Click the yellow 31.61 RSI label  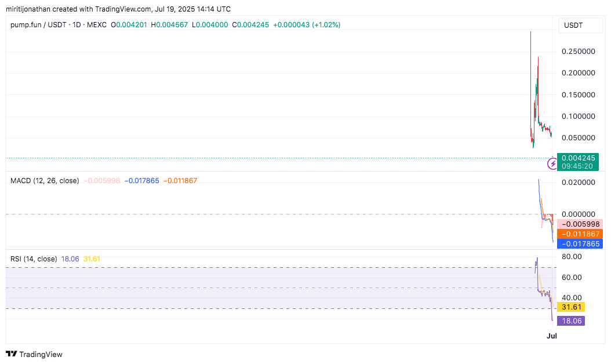point(571,307)
